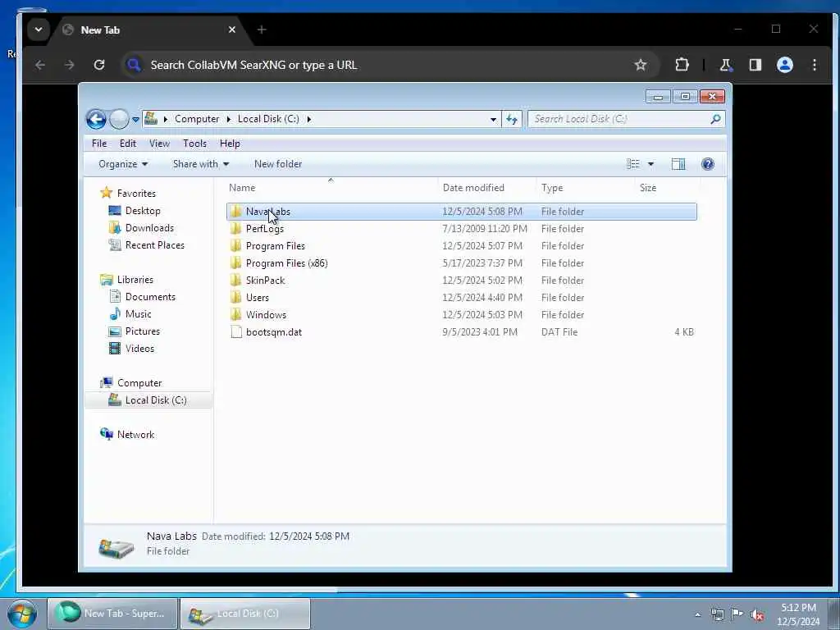The width and height of the screenshot is (840, 630).
Task: Open the Videos library
Action: coord(139,348)
